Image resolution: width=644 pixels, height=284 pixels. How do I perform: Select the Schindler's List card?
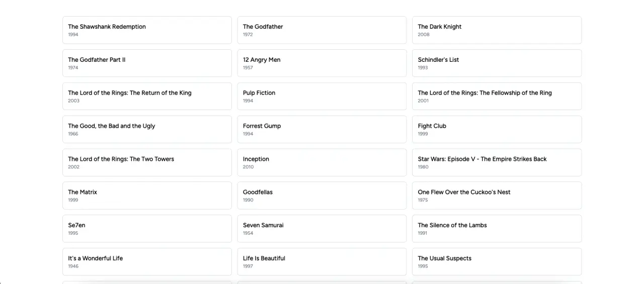point(497,63)
